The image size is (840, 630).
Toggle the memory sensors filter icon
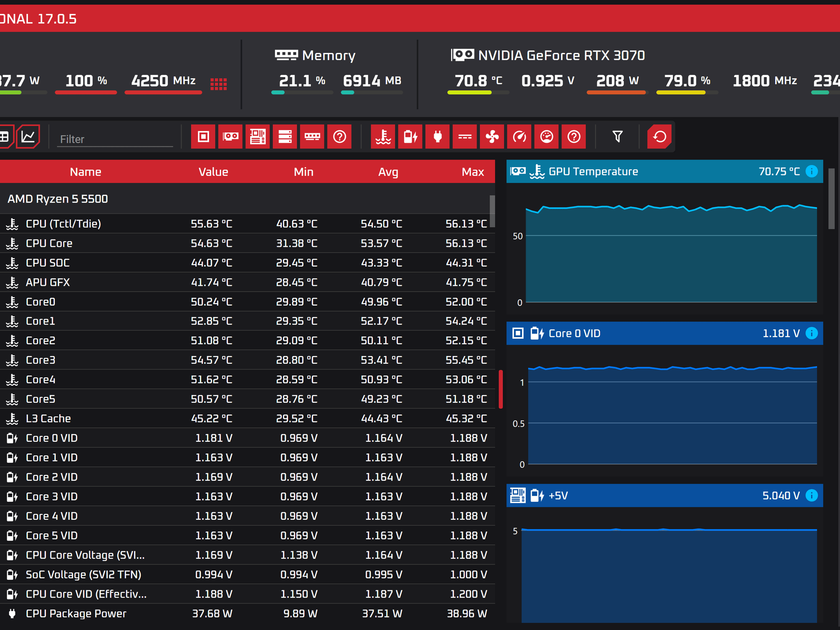(x=312, y=137)
